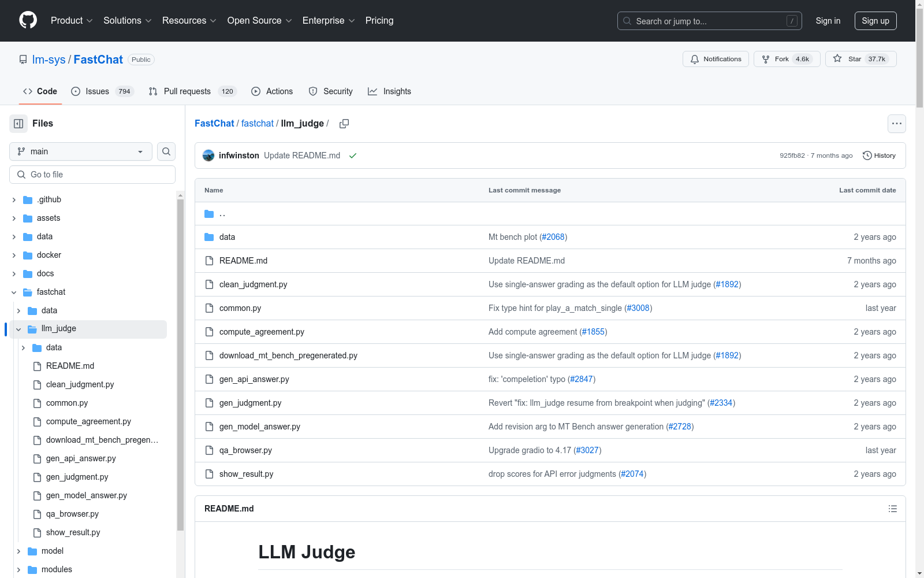
Task: Collapse the fastchat folder in tree
Action: 14,292
